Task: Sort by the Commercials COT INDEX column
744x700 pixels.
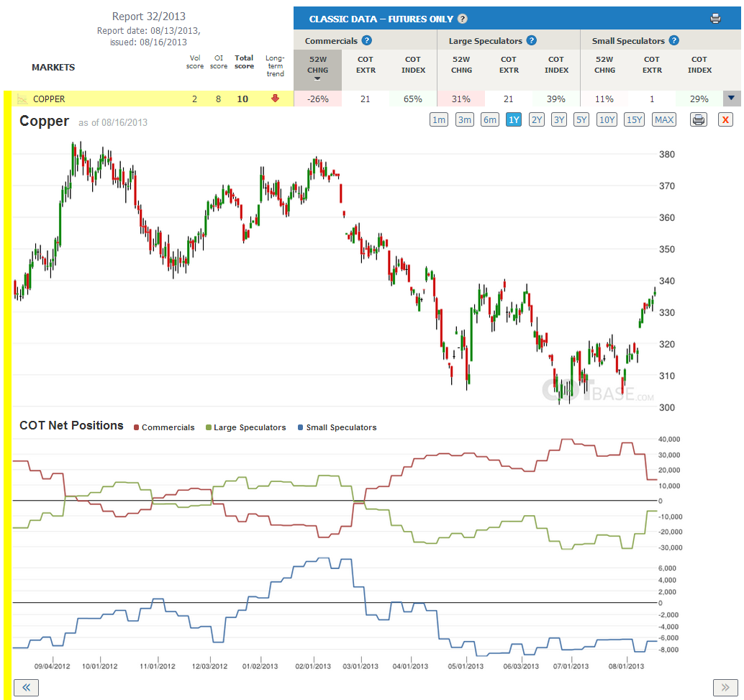Action: (413, 65)
